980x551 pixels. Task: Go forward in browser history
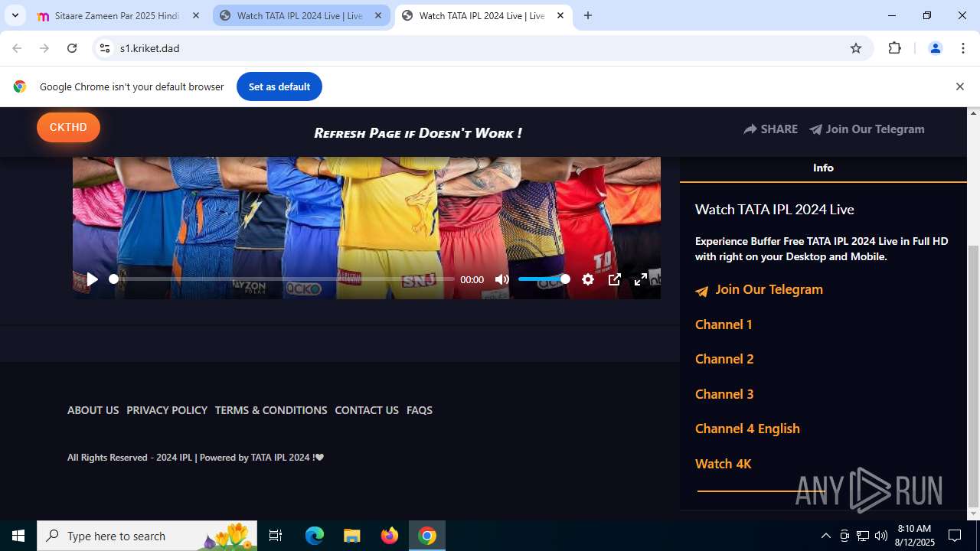click(44, 48)
